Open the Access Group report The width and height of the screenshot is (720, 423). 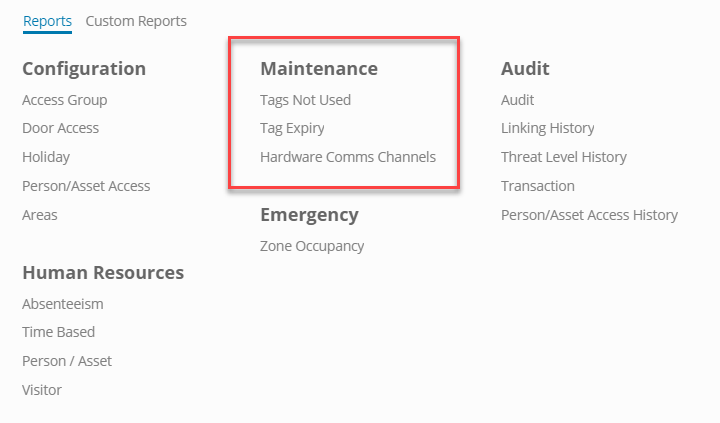[64, 100]
